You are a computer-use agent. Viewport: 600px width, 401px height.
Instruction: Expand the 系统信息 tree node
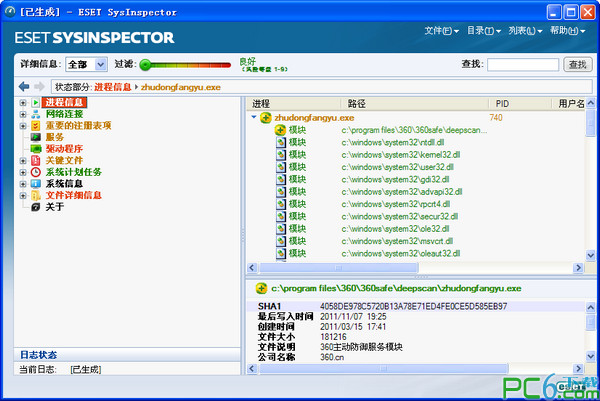click(x=23, y=184)
